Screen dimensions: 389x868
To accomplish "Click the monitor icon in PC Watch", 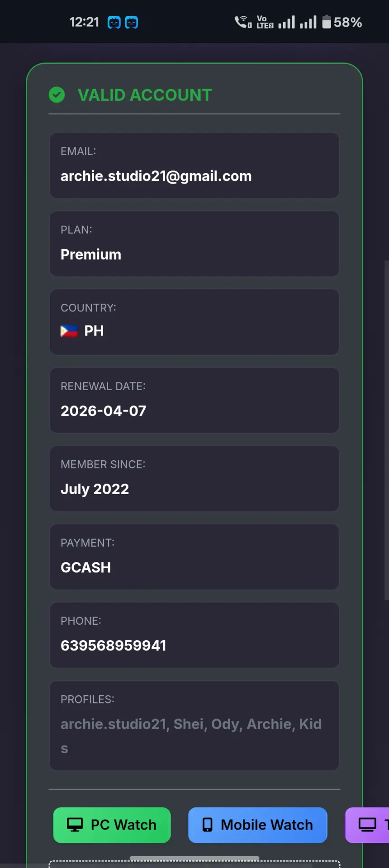I will pos(75,825).
